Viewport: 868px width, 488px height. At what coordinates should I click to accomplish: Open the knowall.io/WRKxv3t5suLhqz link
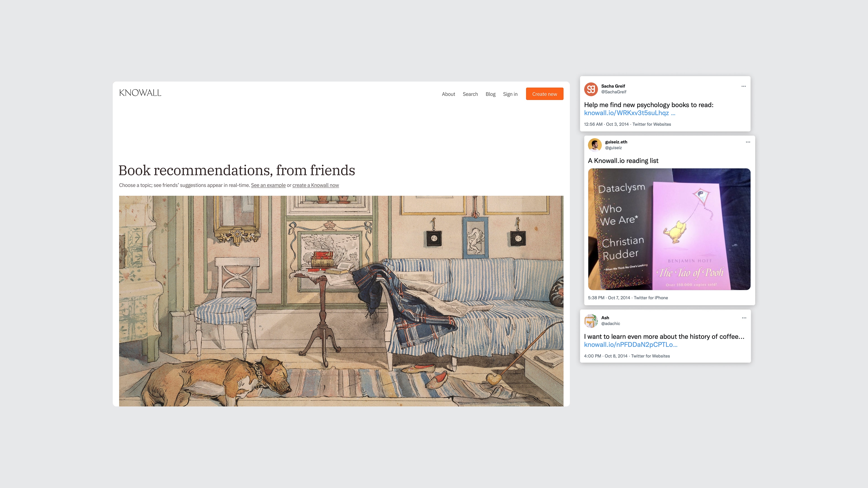[x=630, y=113]
